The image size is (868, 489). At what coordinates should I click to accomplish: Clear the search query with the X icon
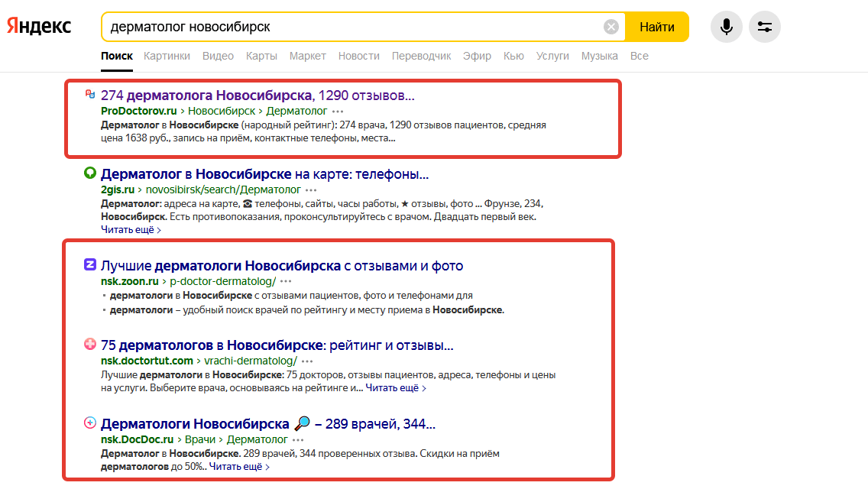[611, 27]
